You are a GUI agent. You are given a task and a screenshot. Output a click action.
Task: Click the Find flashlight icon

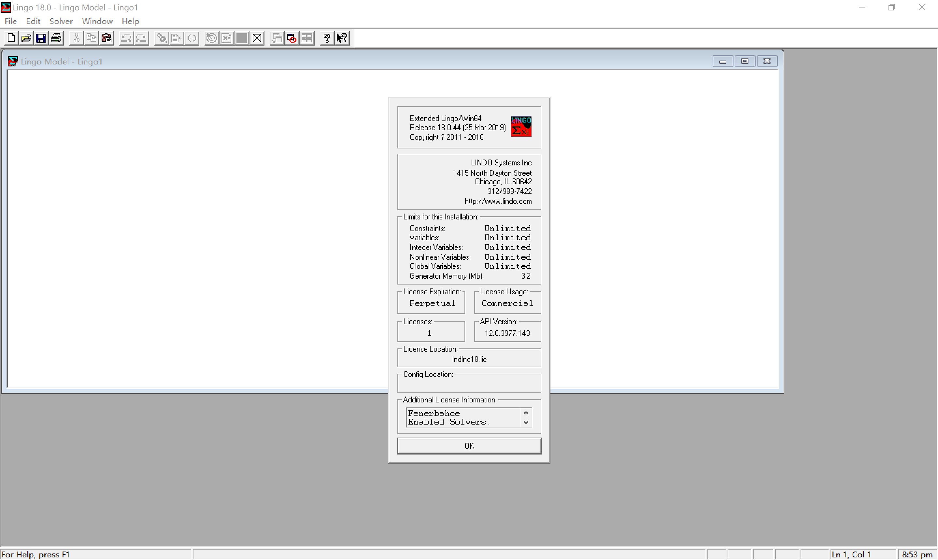(x=162, y=38)
